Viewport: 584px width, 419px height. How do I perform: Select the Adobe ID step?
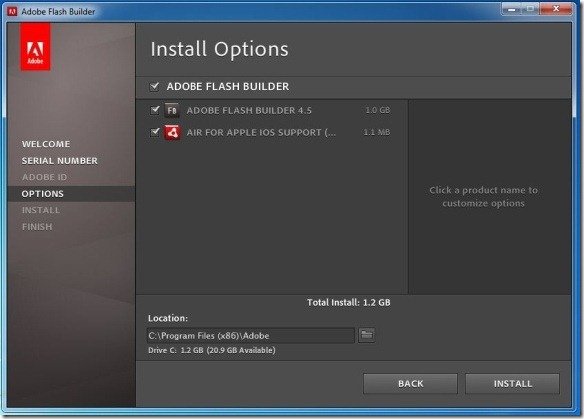(44, 177)
